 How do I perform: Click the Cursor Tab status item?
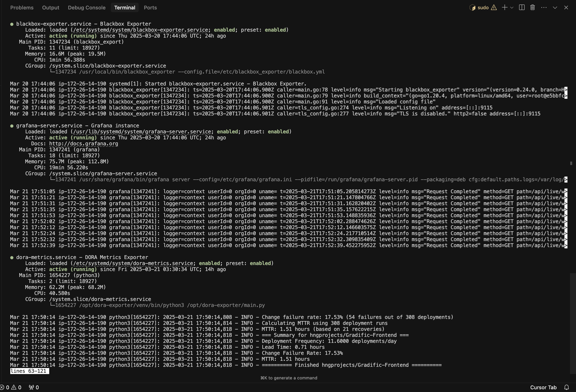click(543, 387)
